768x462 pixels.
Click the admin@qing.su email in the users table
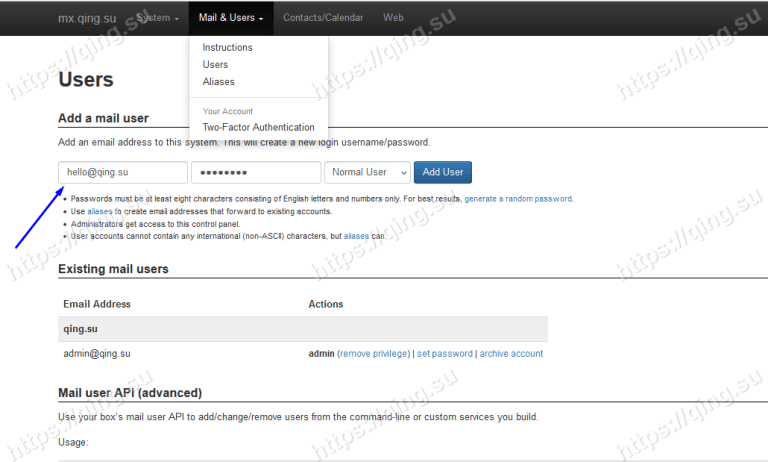[x=97, y=354]
